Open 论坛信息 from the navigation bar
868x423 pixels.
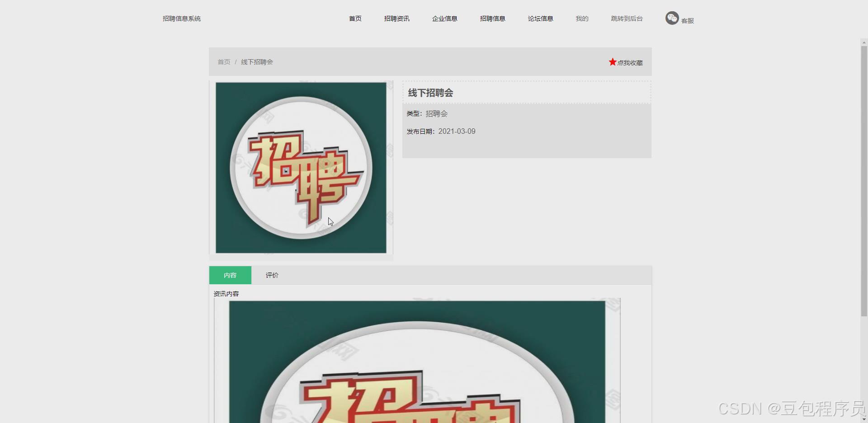(x=541, y=19)
